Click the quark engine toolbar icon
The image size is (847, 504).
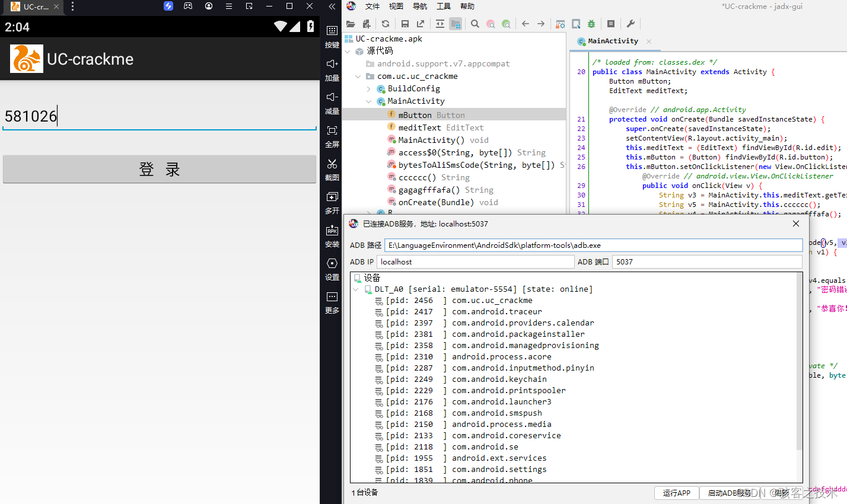(x=576, y=24)
